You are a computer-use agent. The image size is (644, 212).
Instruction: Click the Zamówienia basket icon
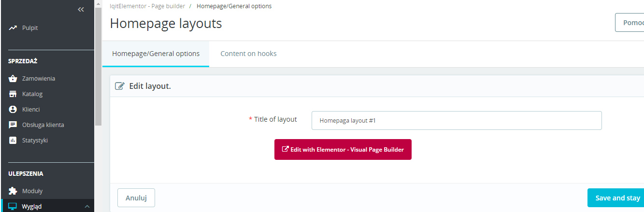click(x=13, y=78)
